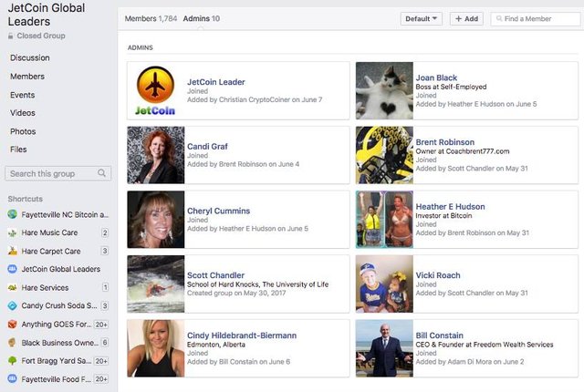Click JetCoin Global Leaders shortcut group icon

point(12,269)
